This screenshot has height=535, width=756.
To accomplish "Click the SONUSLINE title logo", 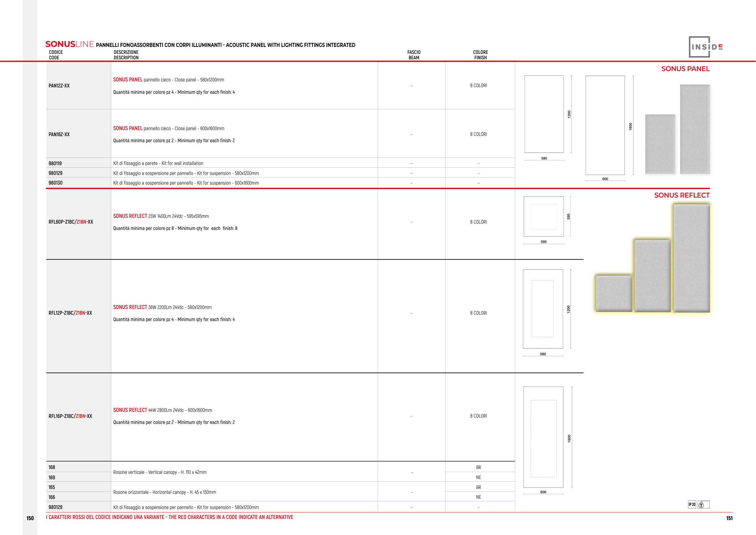I will coord(70,44).
